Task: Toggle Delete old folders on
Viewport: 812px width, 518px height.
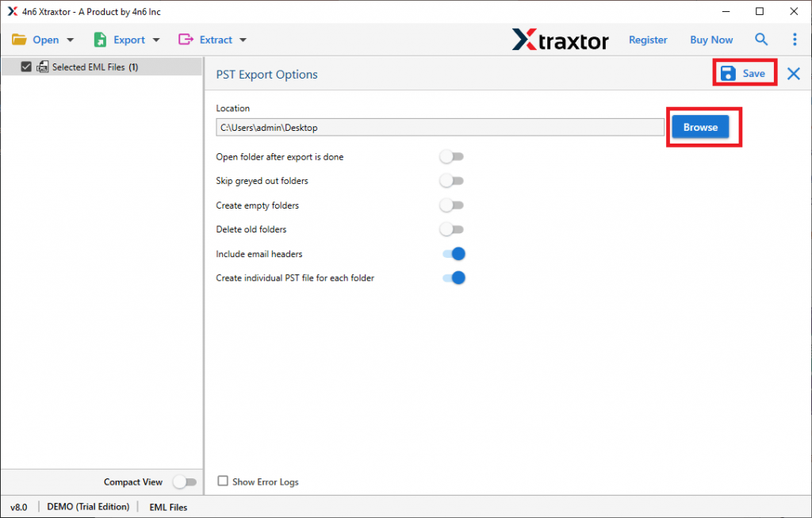Action: [451, 229]
